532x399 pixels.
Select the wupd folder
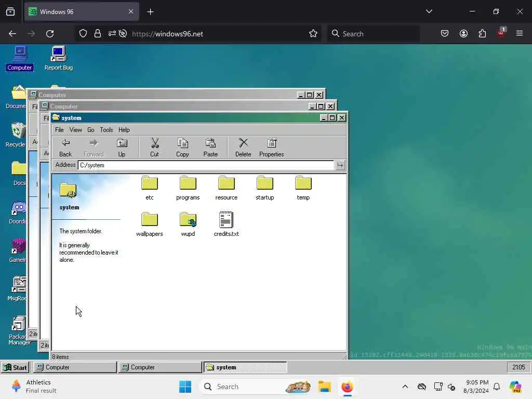click(x=188, y=224)
